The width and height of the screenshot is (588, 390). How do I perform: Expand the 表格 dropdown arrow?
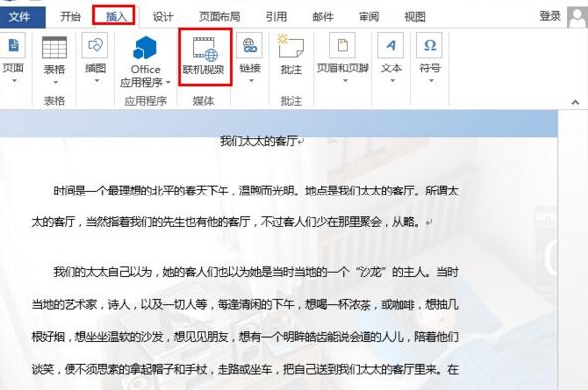(x=55, y=82)
